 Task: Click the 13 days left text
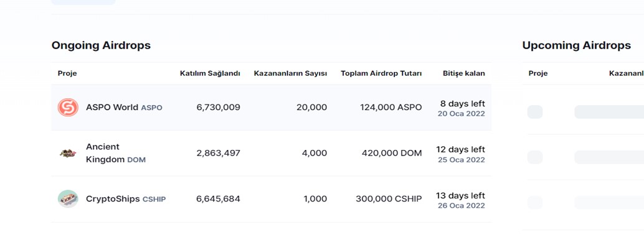460,195
